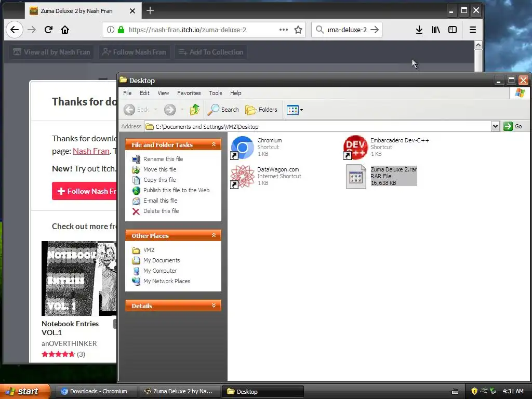Open the Help menu

tap(236, 93)
